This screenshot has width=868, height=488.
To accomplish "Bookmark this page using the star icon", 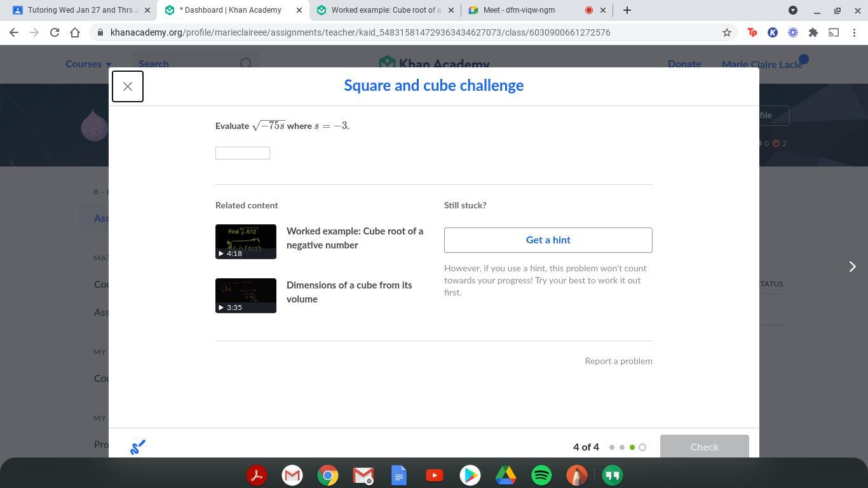I will pyautogui.click(x=727, y=32).
